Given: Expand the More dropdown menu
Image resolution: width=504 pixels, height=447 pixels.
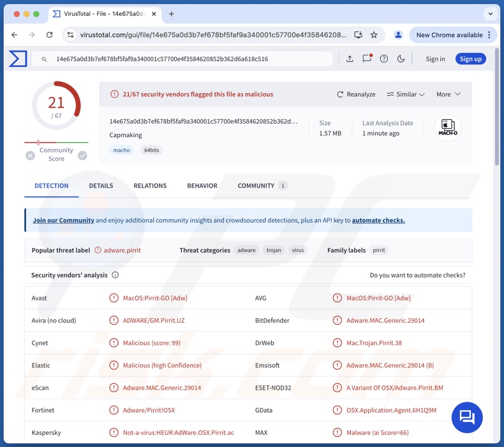Looking at the screenshot, I should click(x=448, y=94).
